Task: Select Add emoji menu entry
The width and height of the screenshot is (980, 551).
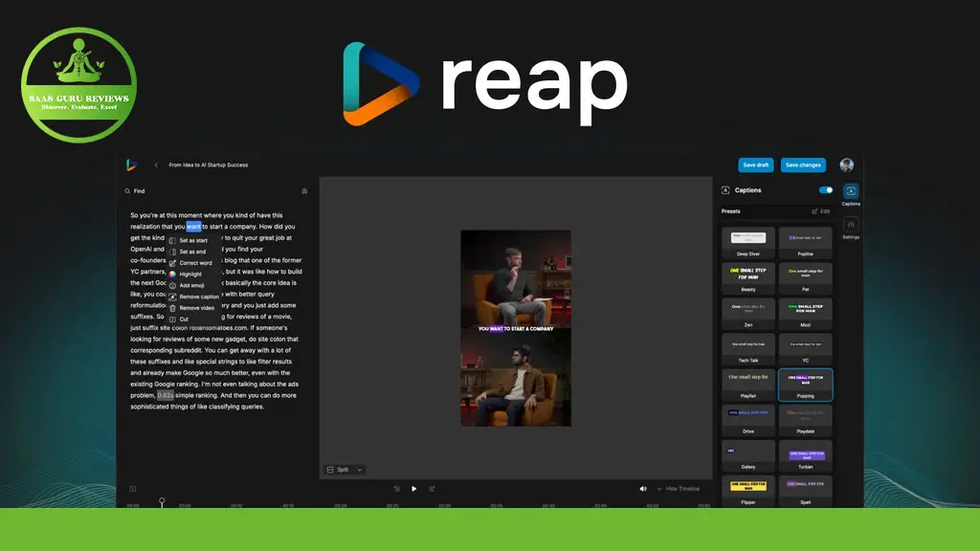Action: 193,285
